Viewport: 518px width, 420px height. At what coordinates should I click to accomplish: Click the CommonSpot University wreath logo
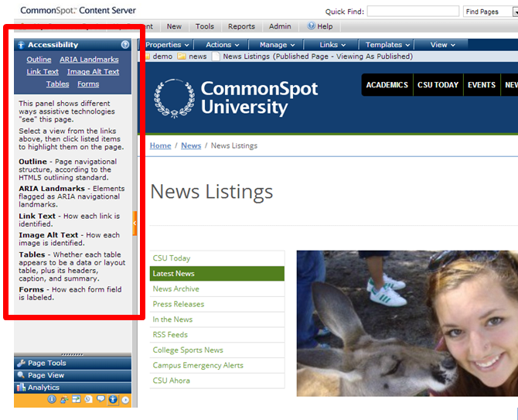[x=175, y=97]
